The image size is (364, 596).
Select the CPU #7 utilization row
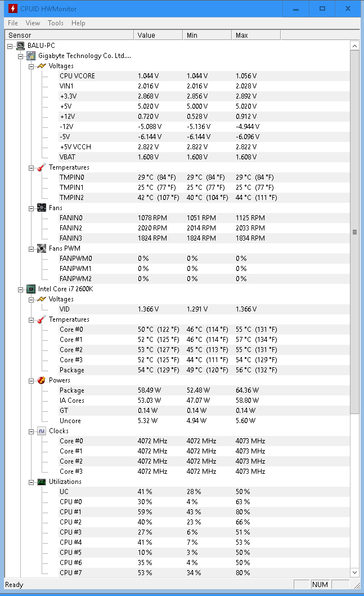click(204, 573)
